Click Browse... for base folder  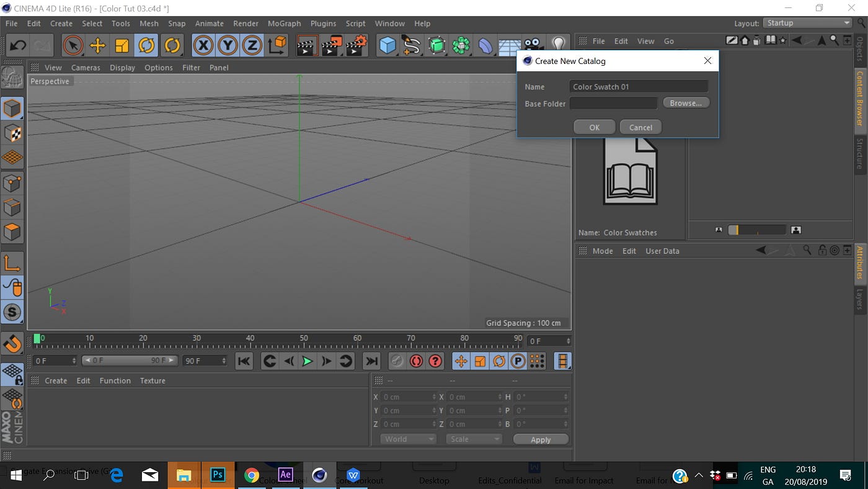tap(686, 103)
